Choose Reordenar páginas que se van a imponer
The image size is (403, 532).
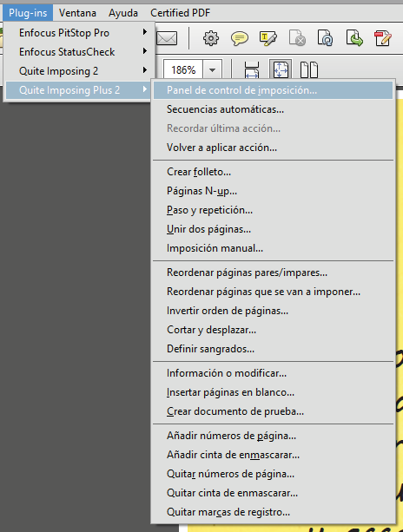273,292
